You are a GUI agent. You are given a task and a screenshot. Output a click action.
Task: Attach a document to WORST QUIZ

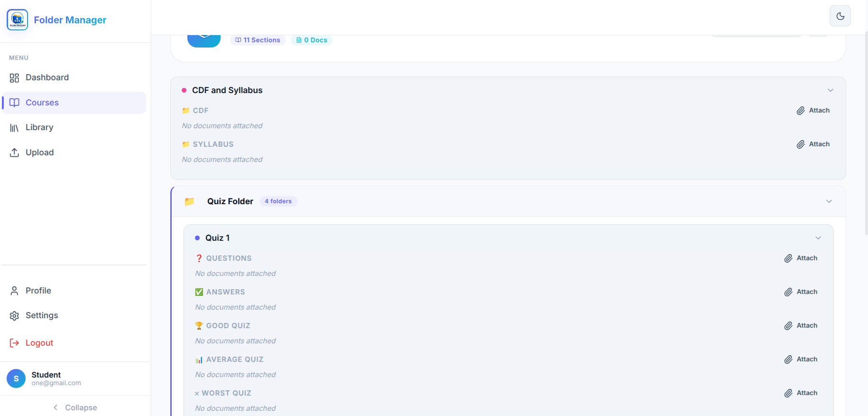click(x=801, y=393)
